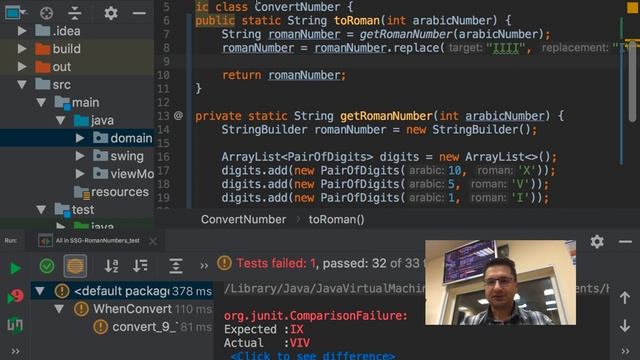Expand the viewMo package
The width and height of the screenshot is (640, 360).
tap(80, 174)
